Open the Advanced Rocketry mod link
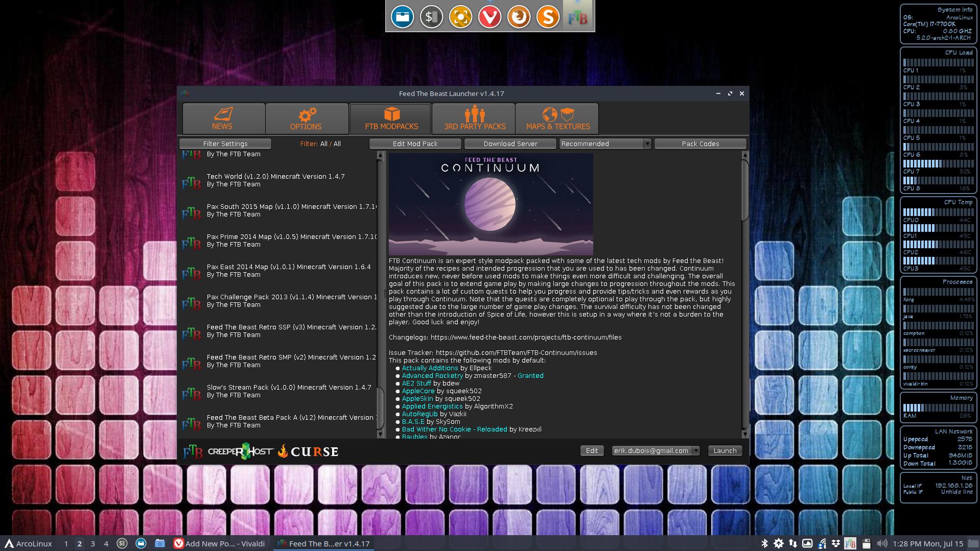980x551 pixels. tap(432, 375)
